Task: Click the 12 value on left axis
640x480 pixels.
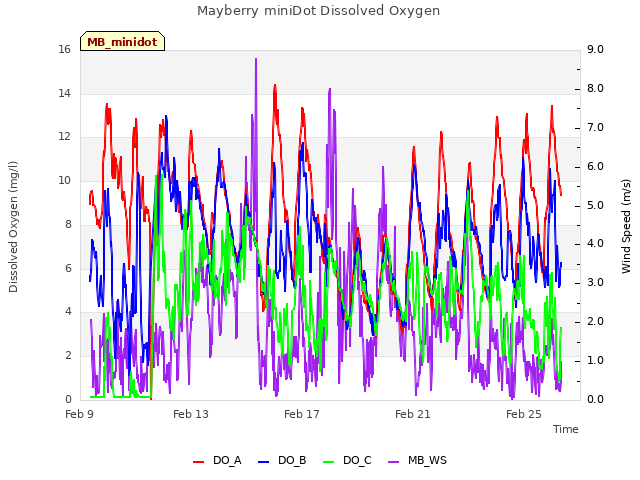Action: pos(64,137)
